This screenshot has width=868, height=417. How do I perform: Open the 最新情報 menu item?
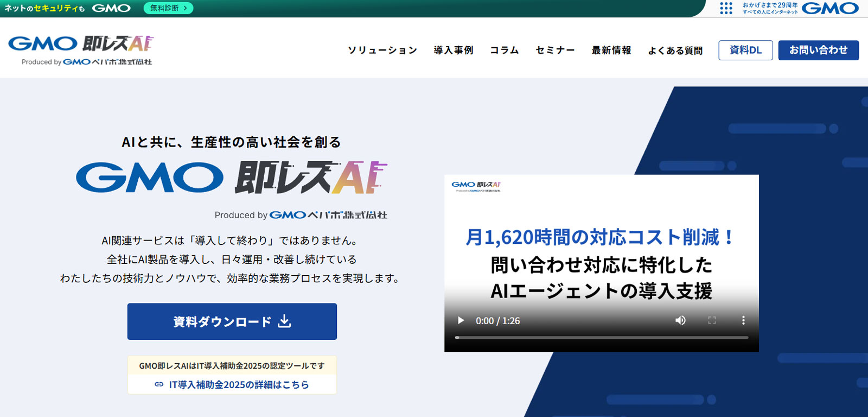tap(611, 50)
